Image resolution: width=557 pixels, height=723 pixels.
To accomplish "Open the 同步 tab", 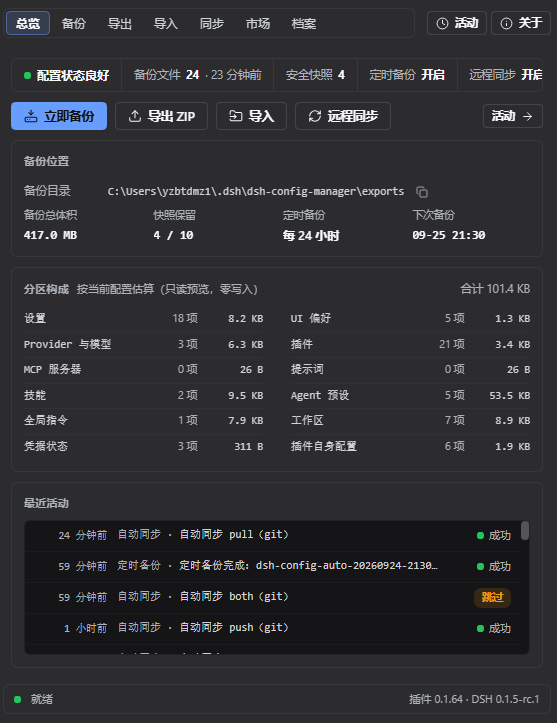I will tap(212, 23).
